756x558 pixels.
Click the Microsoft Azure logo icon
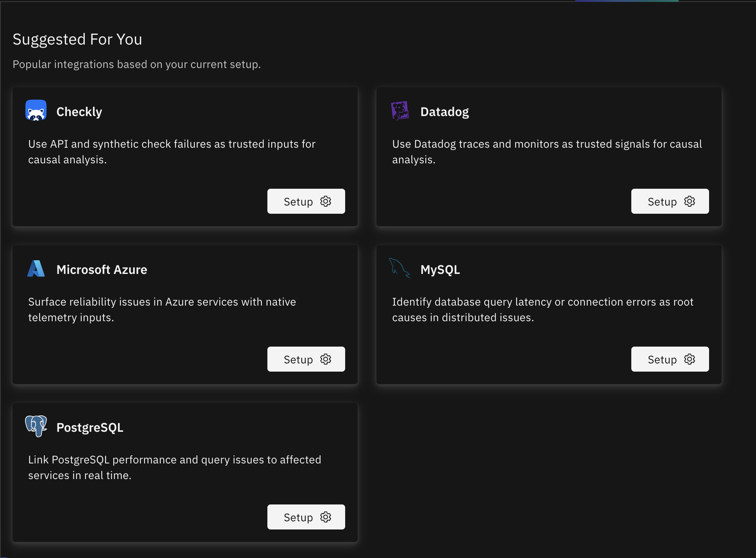(x=36, y=269)
